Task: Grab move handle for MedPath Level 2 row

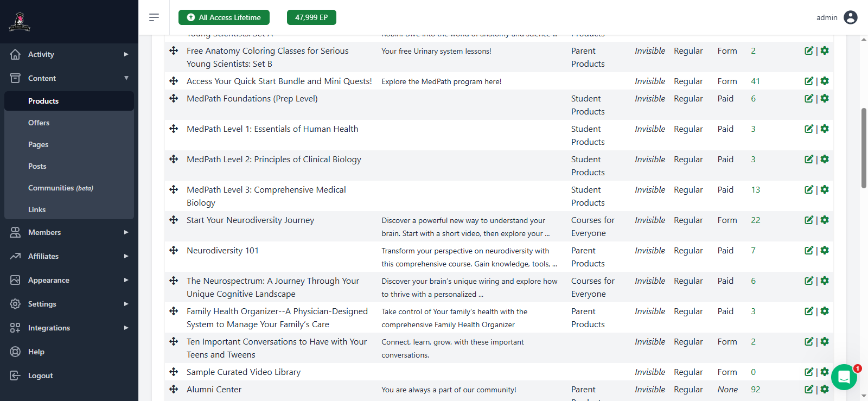Action: (174, 159)
